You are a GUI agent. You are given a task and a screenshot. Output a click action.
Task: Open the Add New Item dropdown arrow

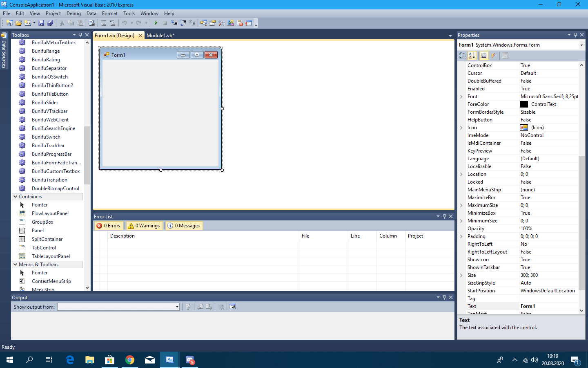coord(34,23)
